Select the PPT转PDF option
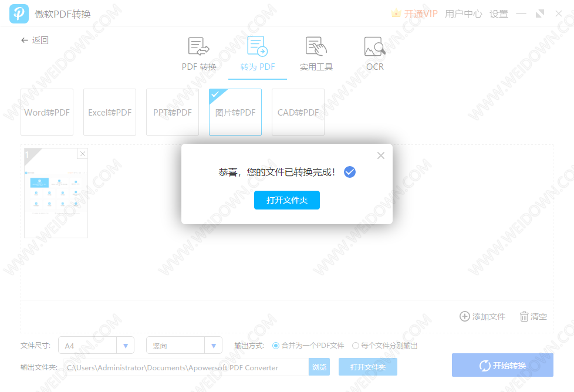The width and height of the screenshot is (574, 392). 173,112
